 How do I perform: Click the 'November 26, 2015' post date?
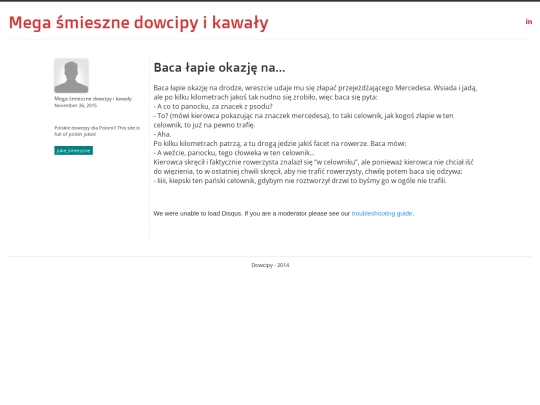75,105
